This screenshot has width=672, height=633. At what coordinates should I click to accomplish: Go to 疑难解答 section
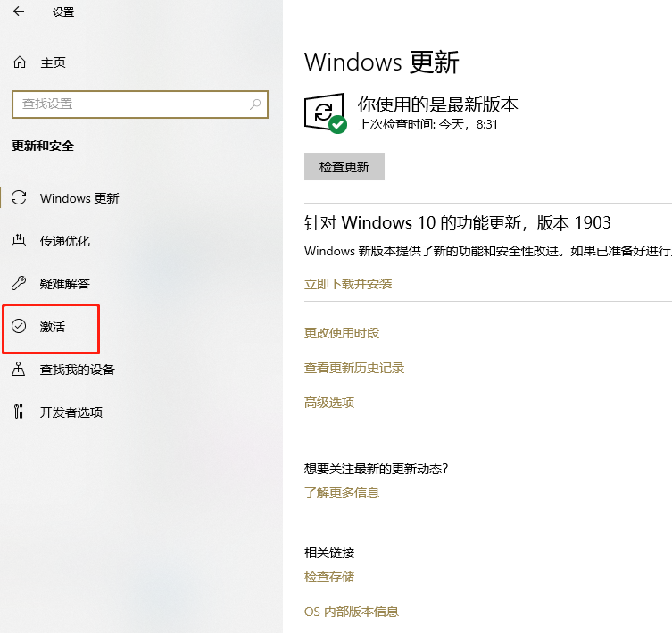pos(65,284)
